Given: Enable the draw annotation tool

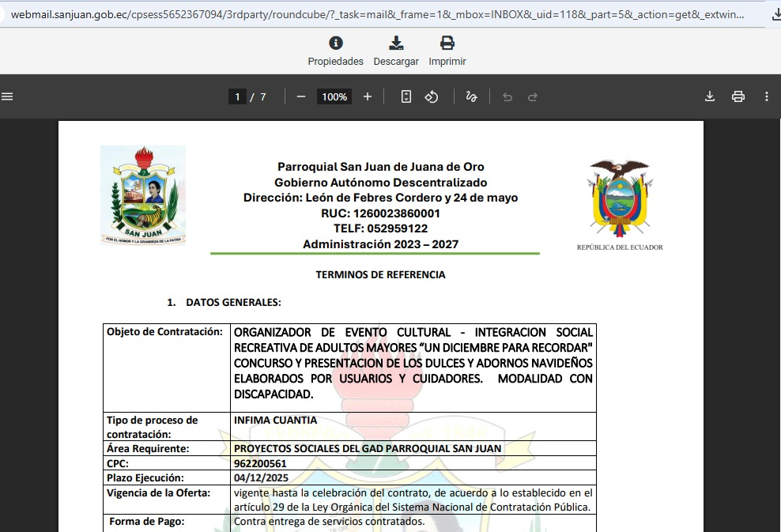Looking at the screenshot, I should (x=472, y=96).
